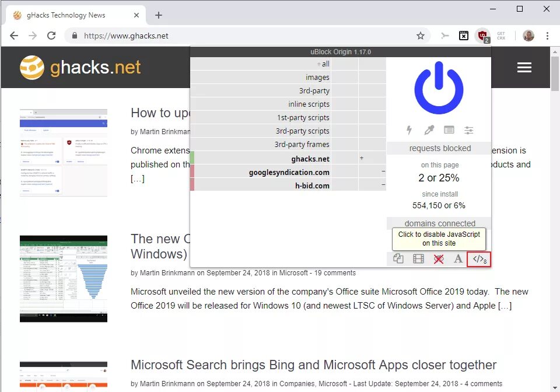Open the Chrome three-dot menu
Viewport: 560px width, 392px height.
(x=547, y=36)
